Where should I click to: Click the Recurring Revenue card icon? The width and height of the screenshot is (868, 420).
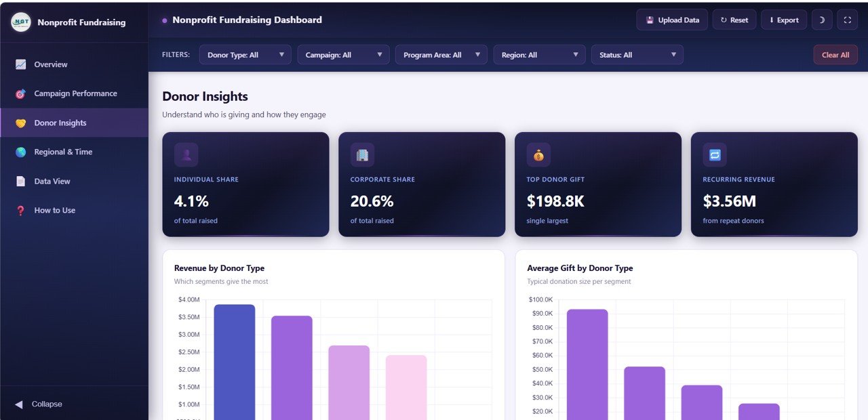pyautogui.click(x=715, y=154)
